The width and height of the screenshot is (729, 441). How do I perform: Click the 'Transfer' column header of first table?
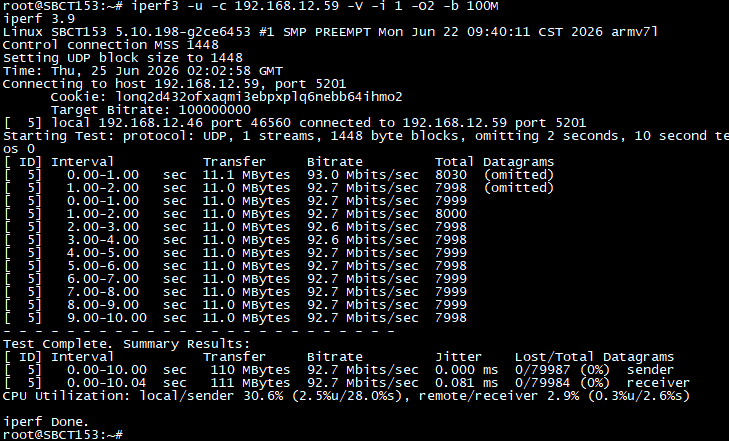[234, 162]
